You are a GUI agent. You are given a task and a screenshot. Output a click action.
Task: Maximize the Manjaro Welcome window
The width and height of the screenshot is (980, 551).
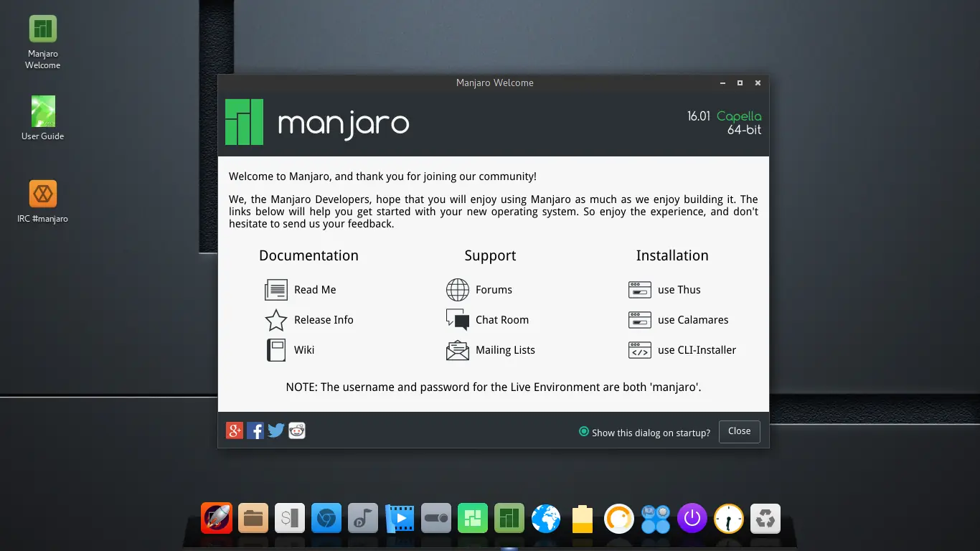coord(740,83)
